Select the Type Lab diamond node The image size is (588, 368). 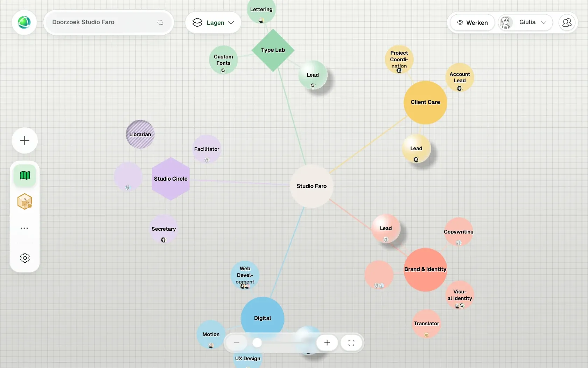(273, 50)
